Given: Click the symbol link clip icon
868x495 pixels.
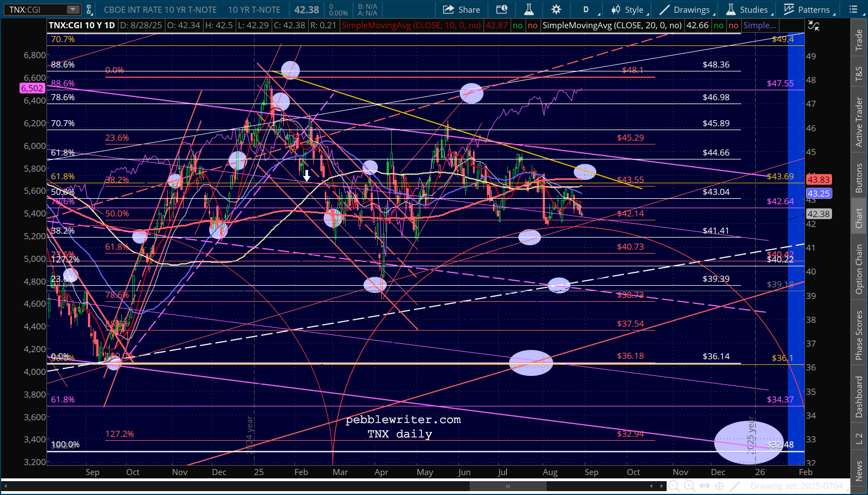Looking at the screenshot, I should 89,9.
